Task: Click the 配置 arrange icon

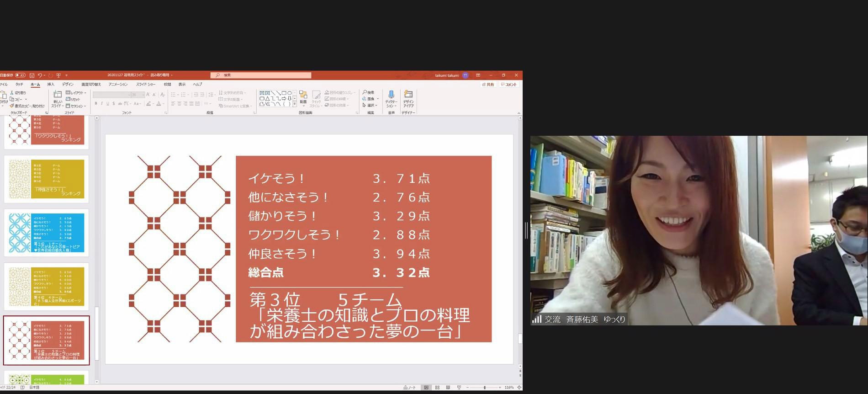Action: click(303, 95)
